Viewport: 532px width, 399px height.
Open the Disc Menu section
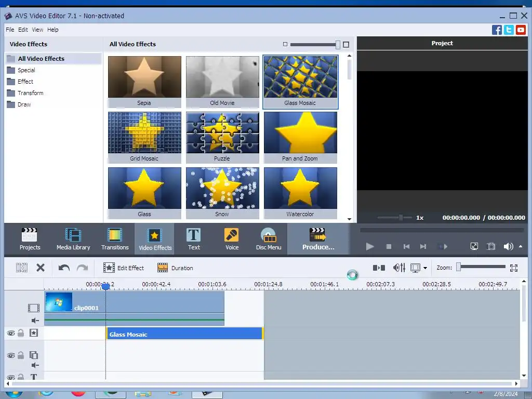click(269, 239)
